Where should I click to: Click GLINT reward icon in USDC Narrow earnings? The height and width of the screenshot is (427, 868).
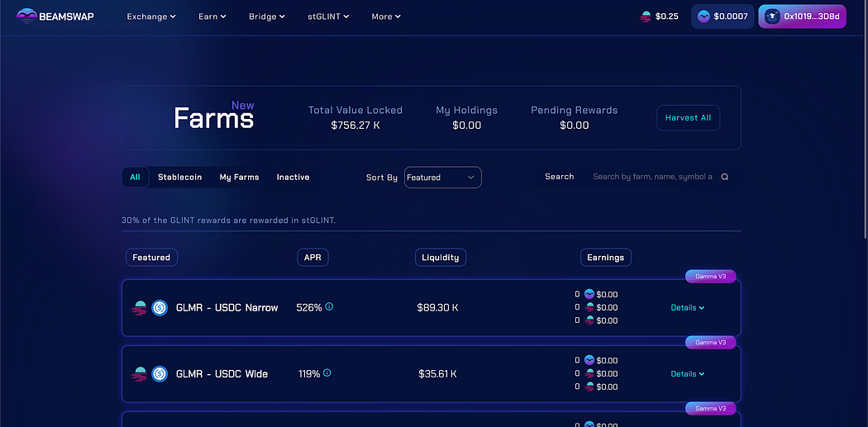(x=589, y=294)
